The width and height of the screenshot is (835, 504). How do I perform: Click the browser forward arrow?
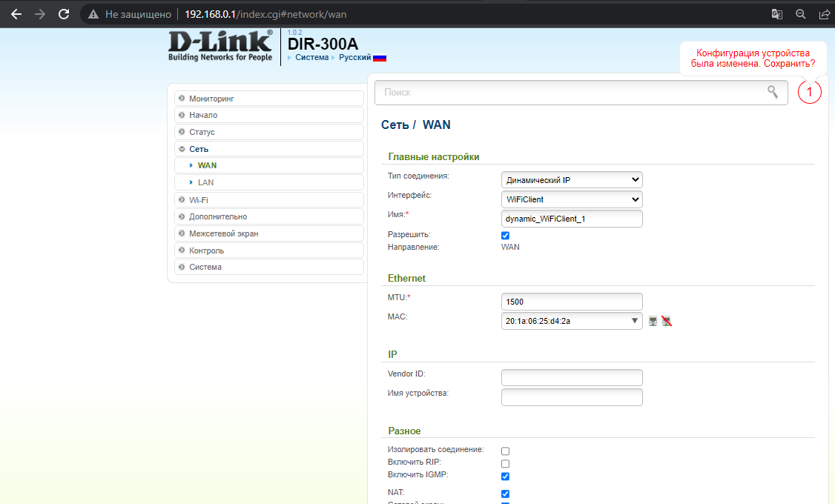click(40, 14)
